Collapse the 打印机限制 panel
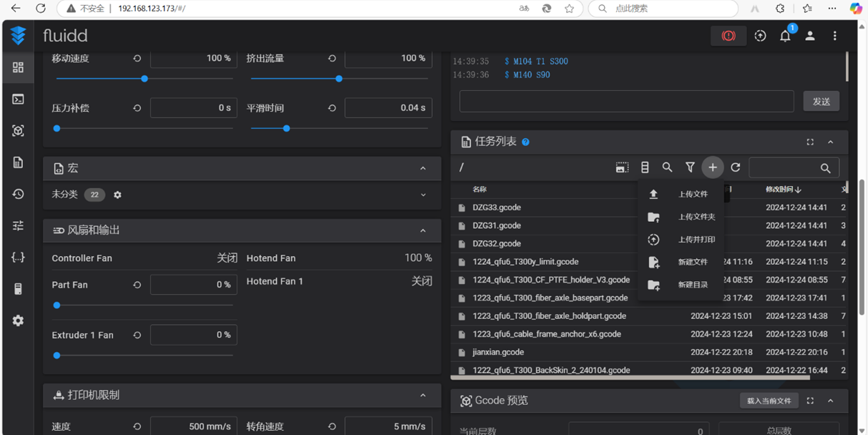 click(x=423, y=396)
